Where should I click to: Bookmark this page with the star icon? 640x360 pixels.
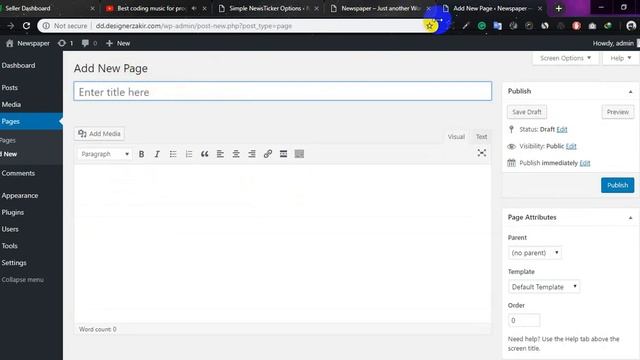429,26
